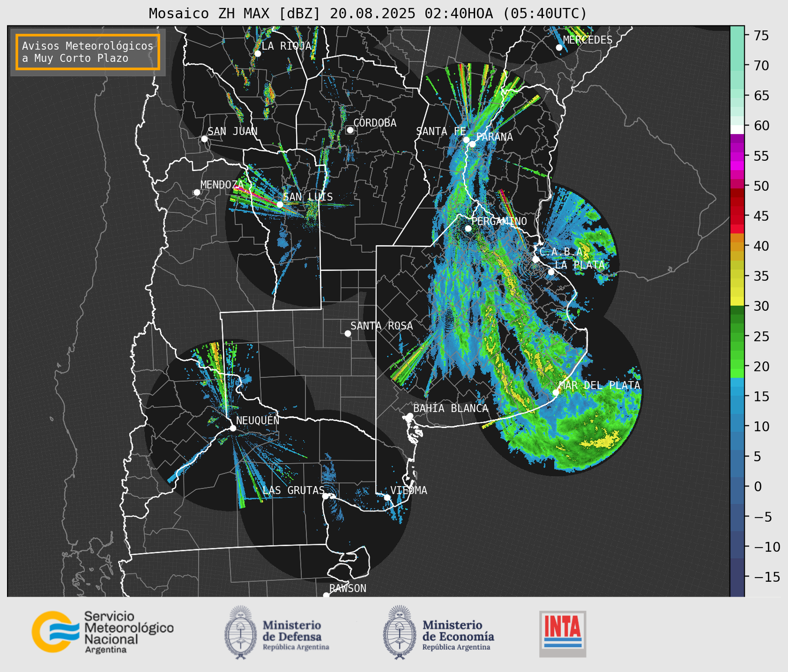Click the Avisos Meteorológicos a Muy Corto Plazo box
788x672 pixels.
tap(88, 52)
